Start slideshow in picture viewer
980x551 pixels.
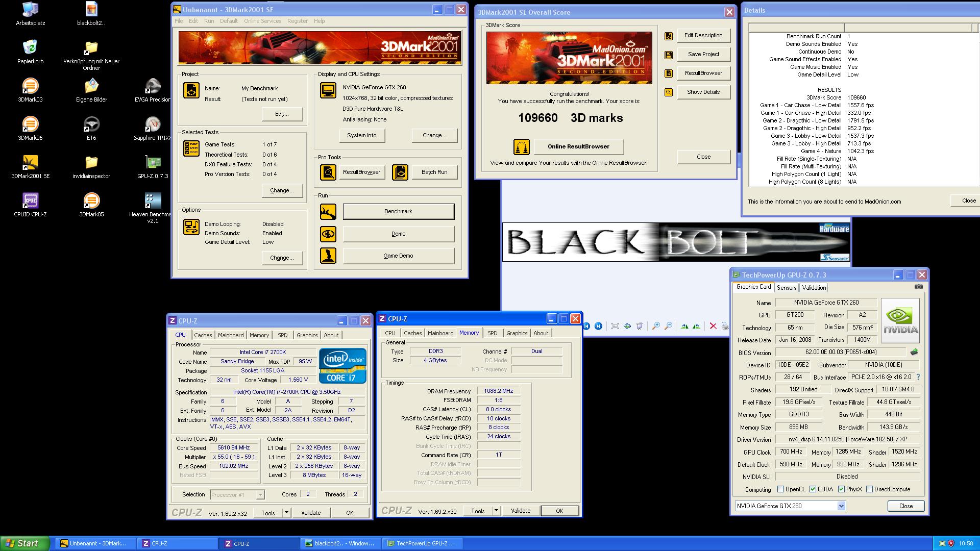640,326
